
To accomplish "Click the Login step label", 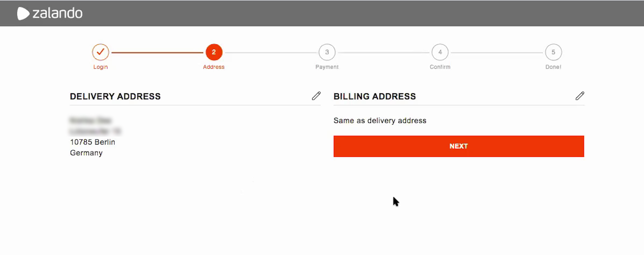I will (x=100, y=67).
